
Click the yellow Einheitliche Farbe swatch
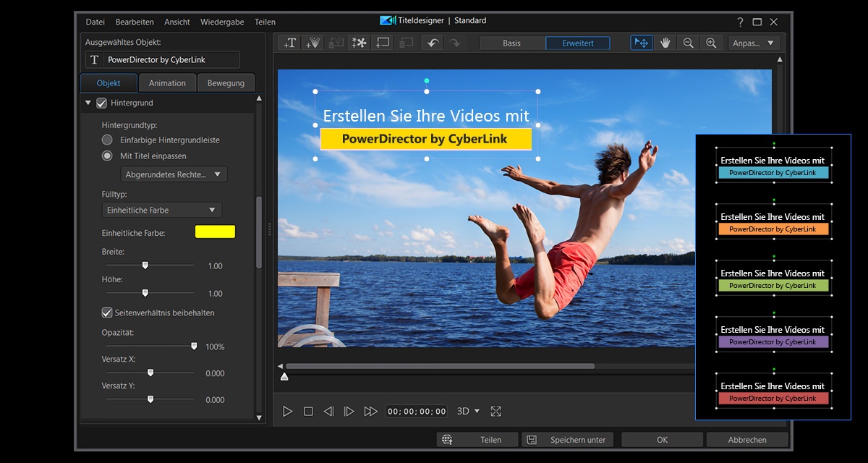(215, 231)
